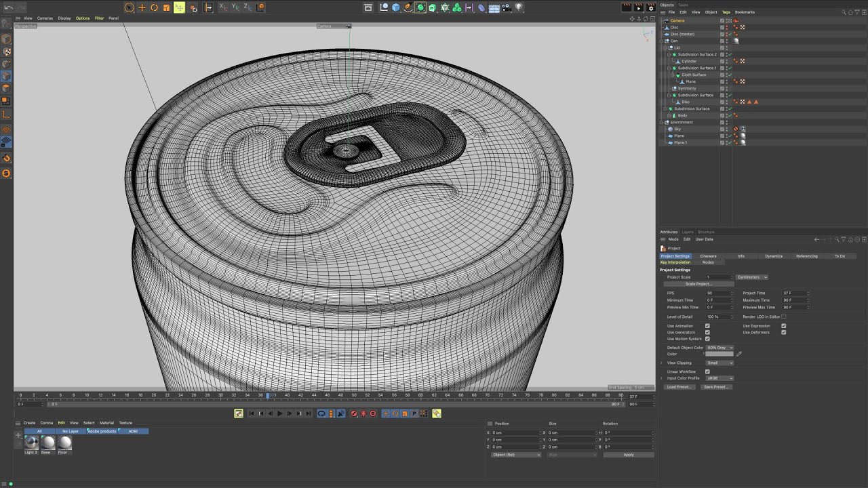Viewport: 868px width, 488px height.
Task: Click the Autokeying button on the timeline bar
Action: [x=363, y=413]
